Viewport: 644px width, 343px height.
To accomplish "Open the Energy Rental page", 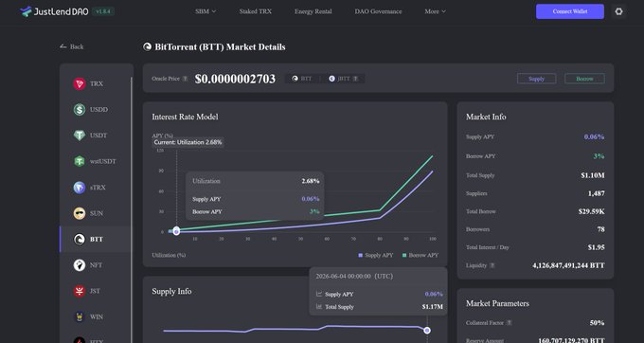I will pyautogui.click(x=313, y=11).
